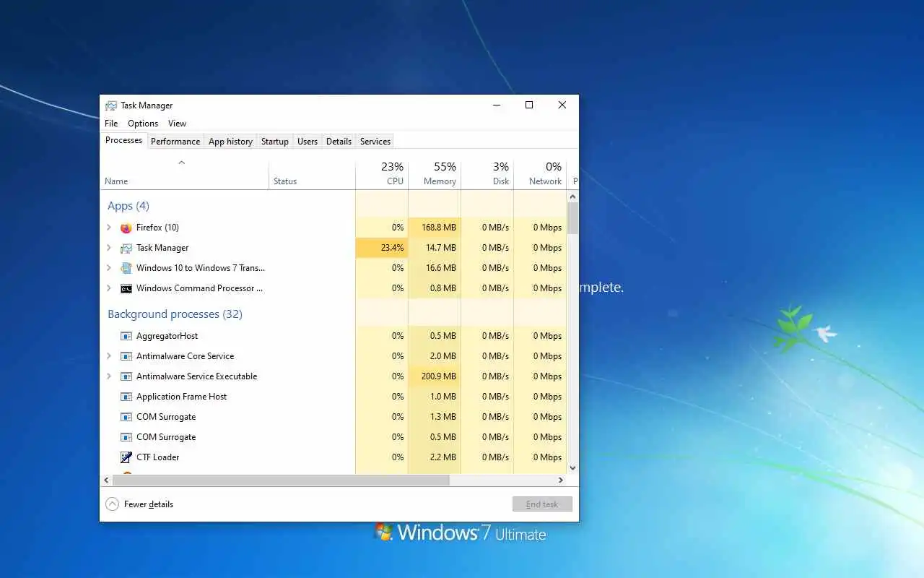The width and height of the screenshot is (924, 578).
Task: Sort by the Name column header
Action: [184, 173]
